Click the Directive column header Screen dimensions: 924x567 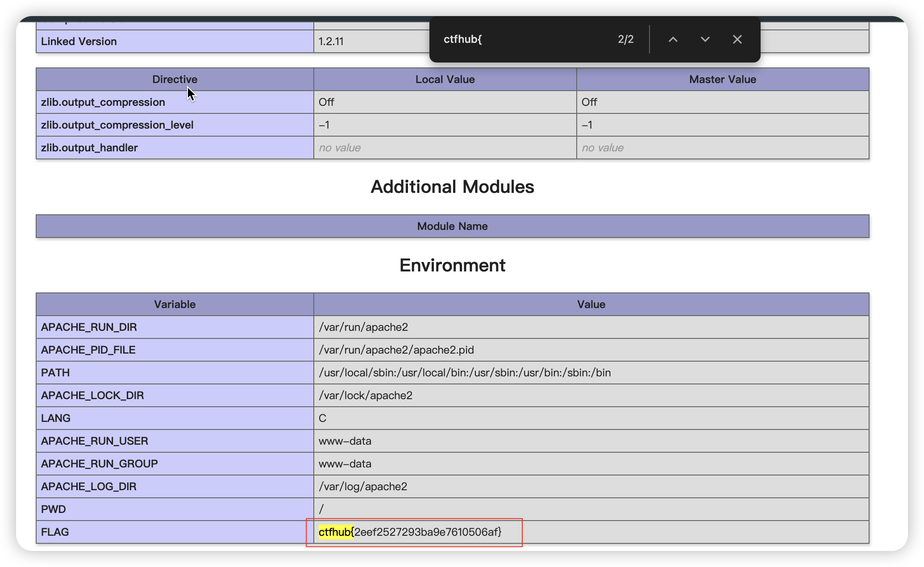(175, 79)
